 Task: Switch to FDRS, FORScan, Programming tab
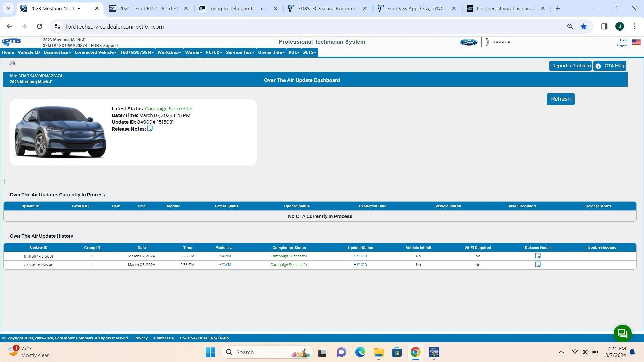[x=327, y=9]
